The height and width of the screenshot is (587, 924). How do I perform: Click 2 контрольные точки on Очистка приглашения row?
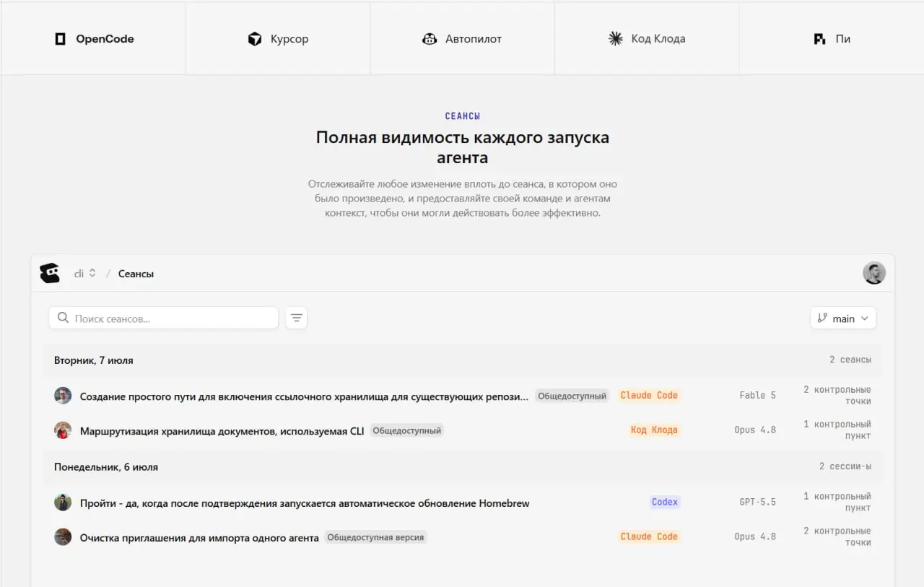[x=837, y=536]
